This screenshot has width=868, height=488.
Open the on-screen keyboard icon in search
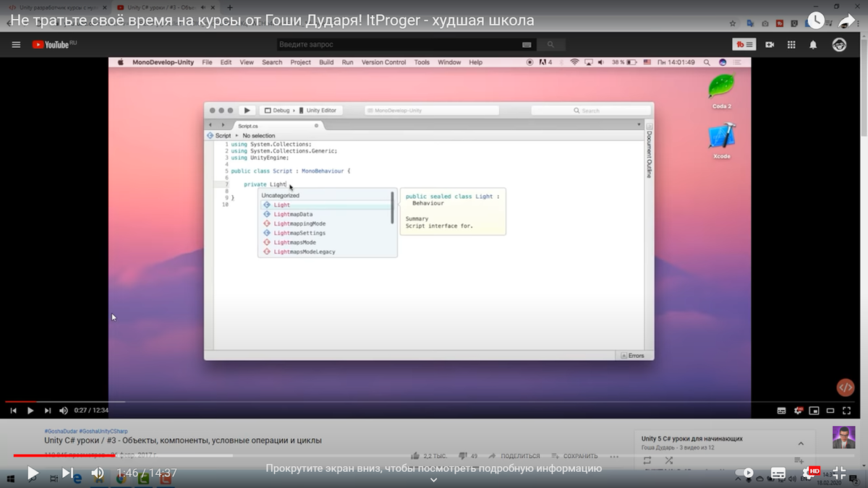point(527,45)
